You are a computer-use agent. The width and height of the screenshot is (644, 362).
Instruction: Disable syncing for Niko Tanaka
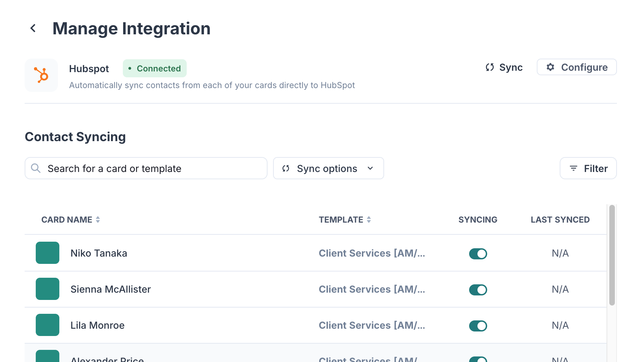478,253
